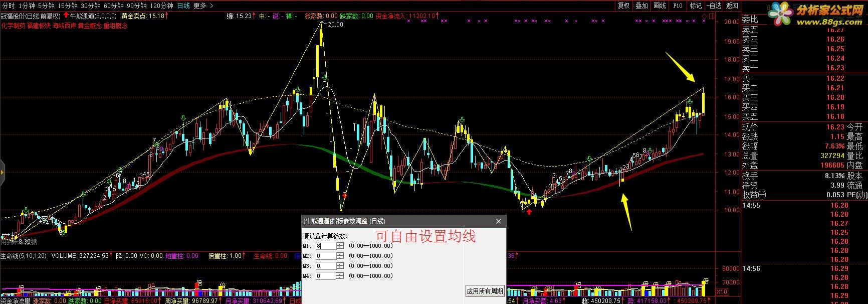Click the 标记 toolbar button
The width and height of the screenshot is (868, 304).
pyautogui.click(x=696, y=6)
